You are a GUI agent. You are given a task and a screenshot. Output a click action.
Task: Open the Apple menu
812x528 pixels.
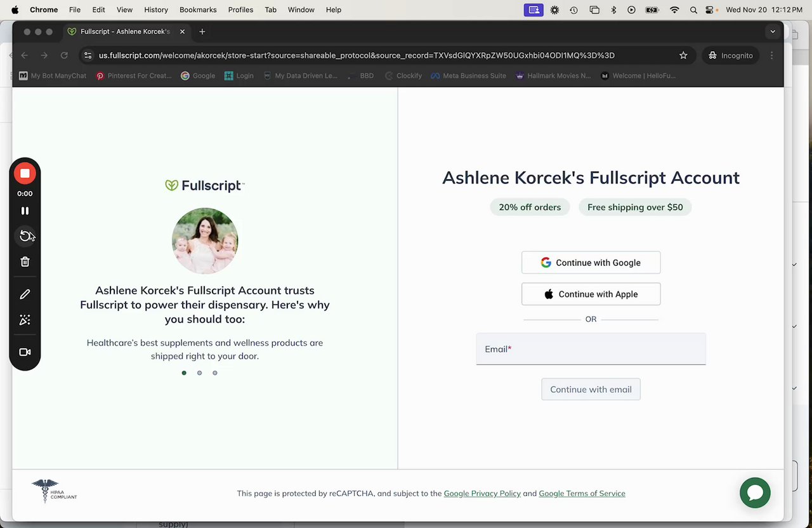point(15,10)
